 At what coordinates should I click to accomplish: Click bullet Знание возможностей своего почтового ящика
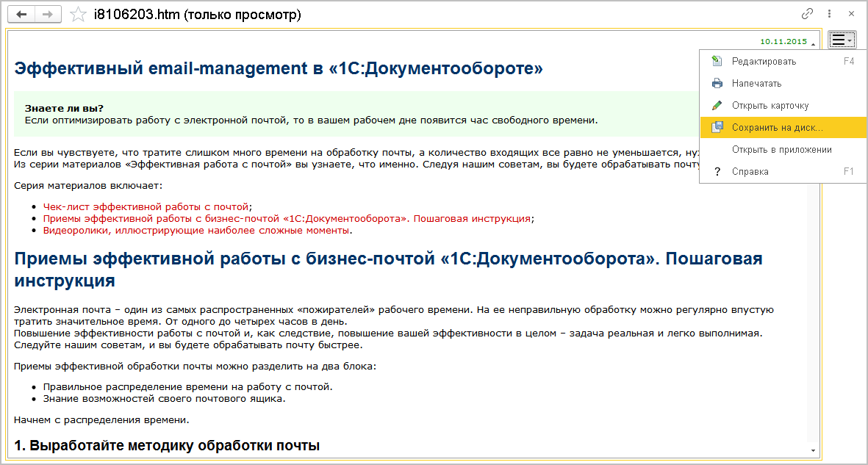(x=165, y=398)
